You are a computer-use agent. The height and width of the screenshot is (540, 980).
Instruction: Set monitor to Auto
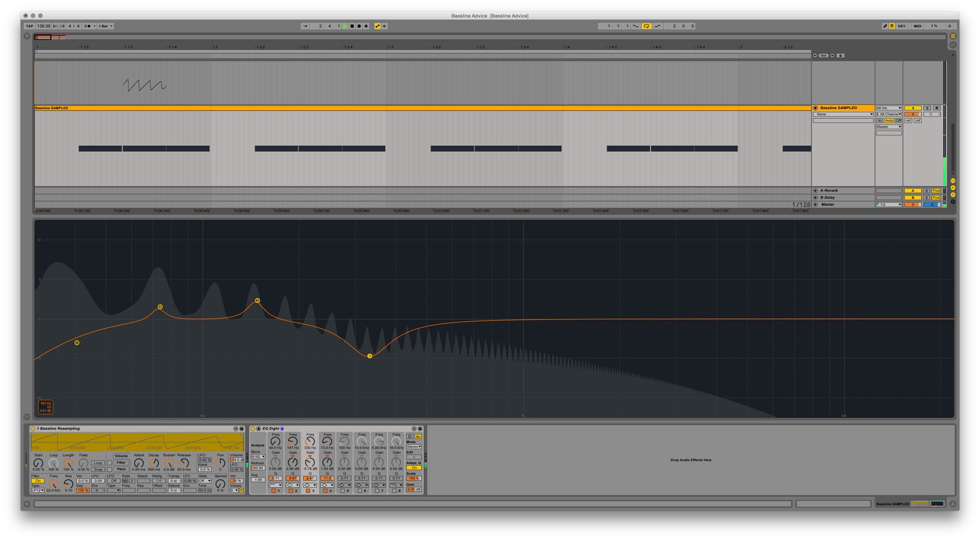[x=889, y=120]
